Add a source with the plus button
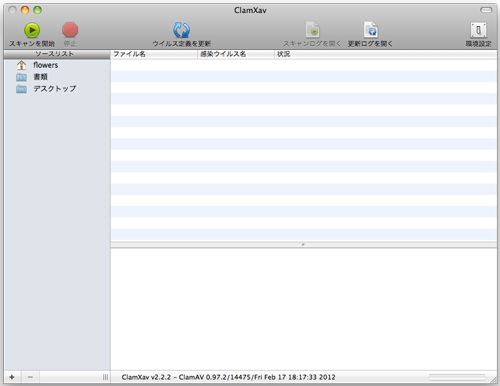Image resolution: width=500 pixels, height=386 pixels. click(x=12, y=377)
